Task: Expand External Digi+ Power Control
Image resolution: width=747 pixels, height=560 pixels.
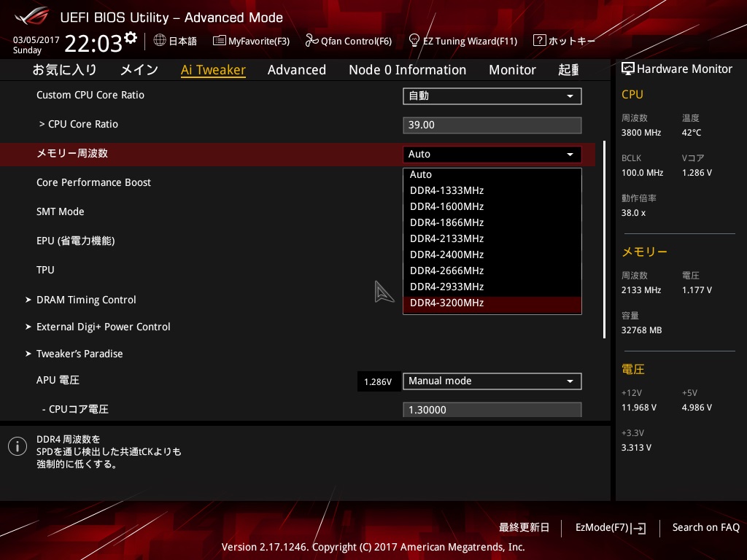Action: [x=98, y=327]
